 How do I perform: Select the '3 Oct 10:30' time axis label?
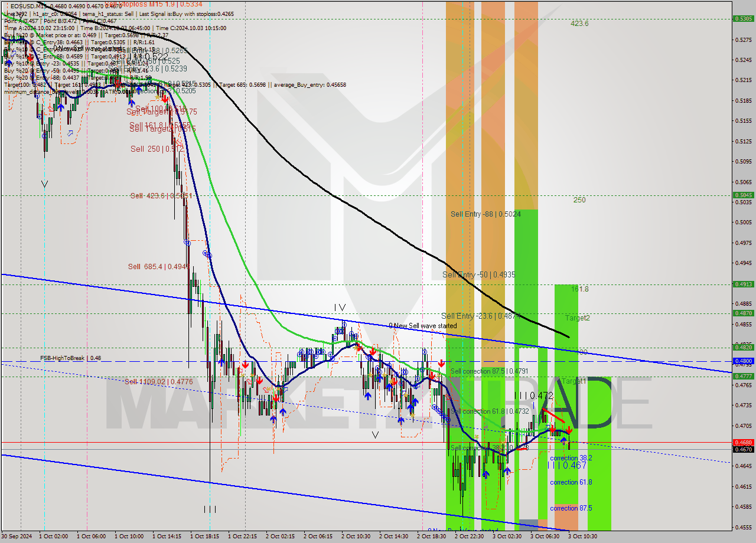click(x=582, y=537)
